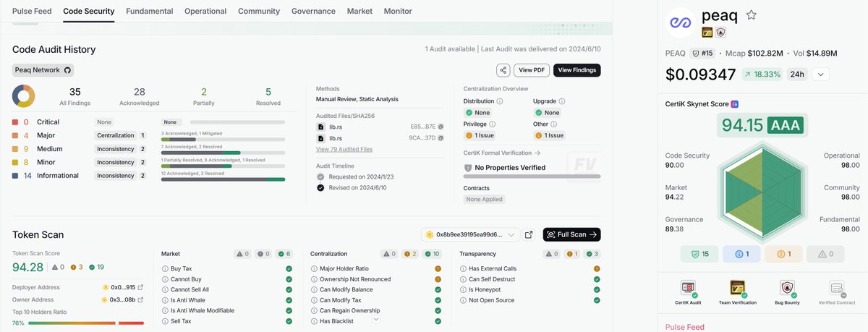868x332 pixels.
Task: Click the green check for Can Self Destruct
Action: pyautogui.click(x=597, y=279)
